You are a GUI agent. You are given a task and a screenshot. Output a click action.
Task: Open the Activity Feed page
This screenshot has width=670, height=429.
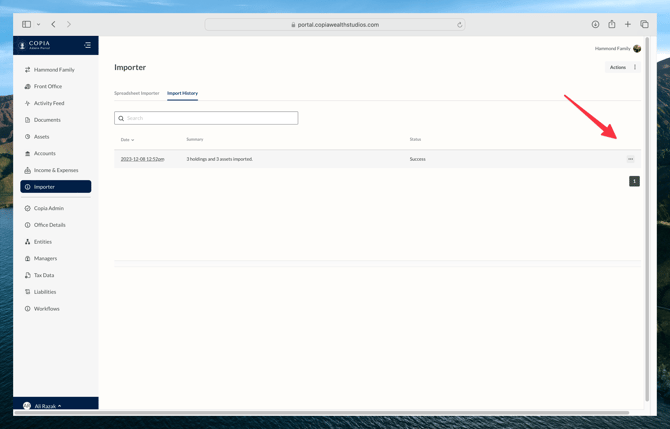point(48,103)
